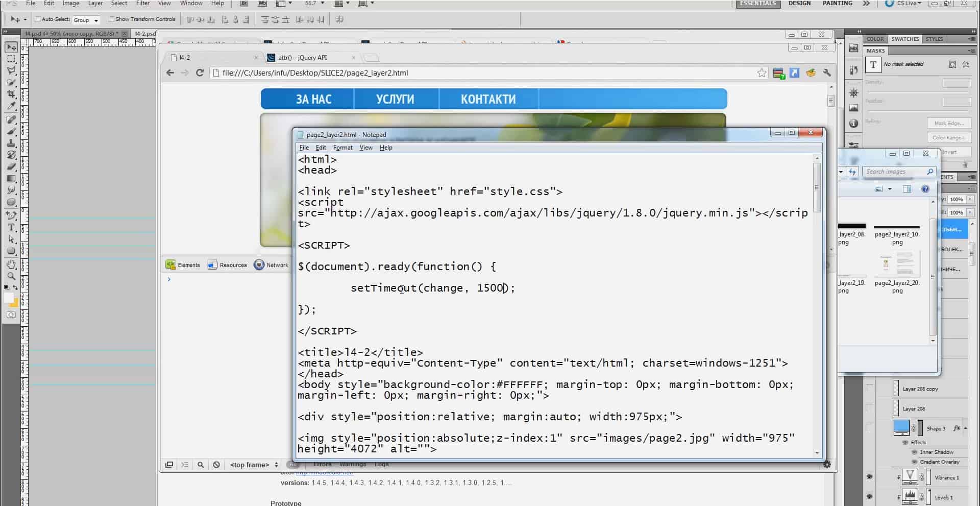The image size is (980, 506).
Task: Expand more workspaces chevron
Action: (x=866, y=4)
